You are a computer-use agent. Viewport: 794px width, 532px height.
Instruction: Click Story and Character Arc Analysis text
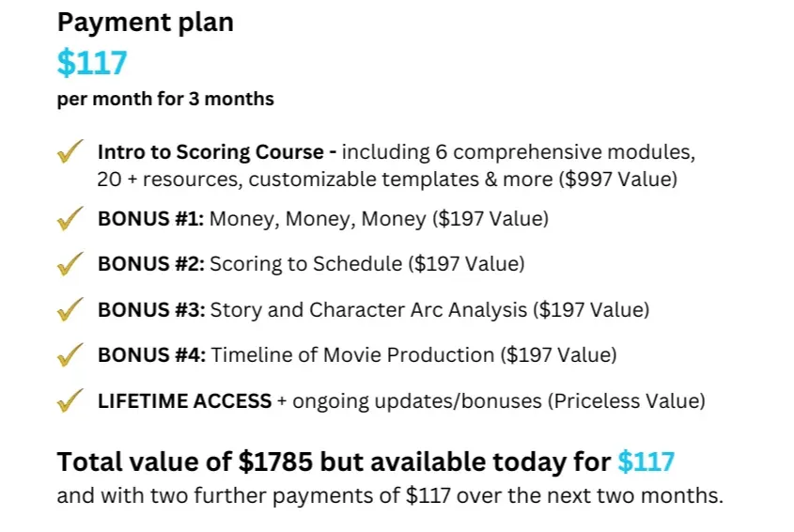(368, 310)
